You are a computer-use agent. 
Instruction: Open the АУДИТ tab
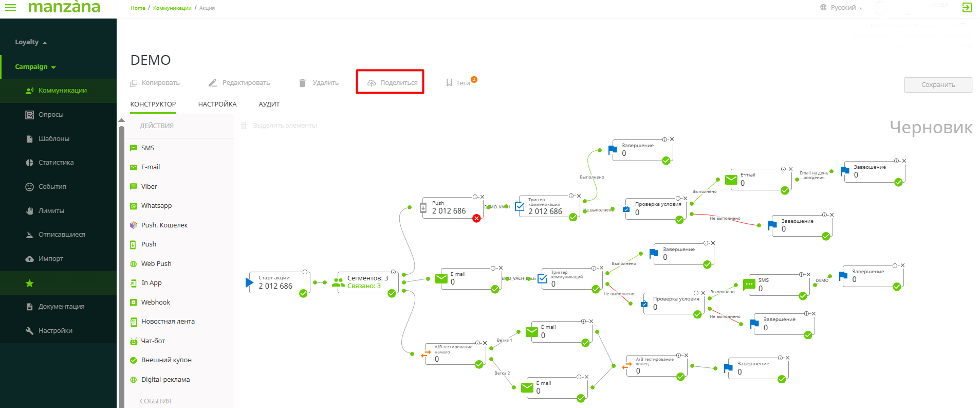[x=269, y=104]
